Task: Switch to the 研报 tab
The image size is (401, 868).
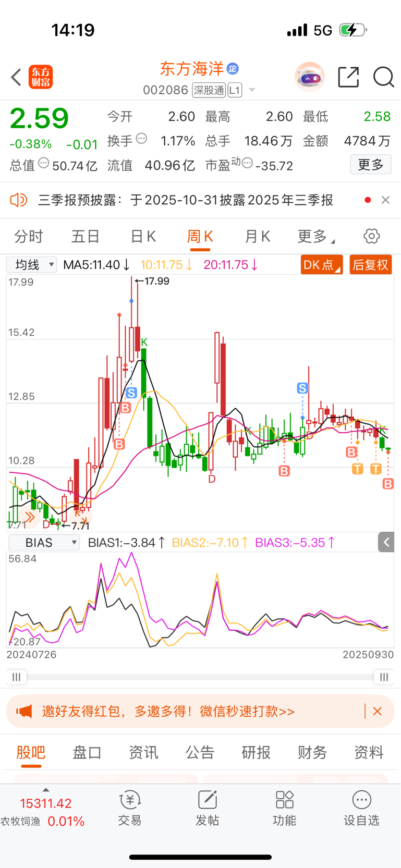Action: point(256,752)
